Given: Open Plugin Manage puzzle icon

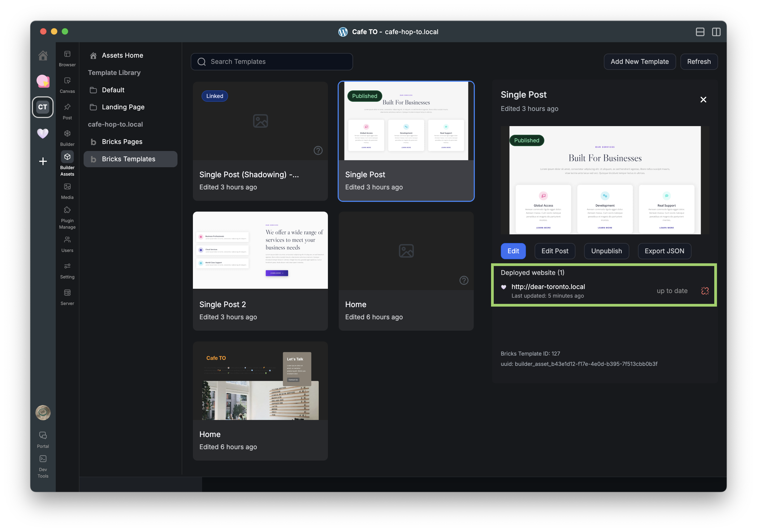Looking at the screenshot, I should pos(67,210).
